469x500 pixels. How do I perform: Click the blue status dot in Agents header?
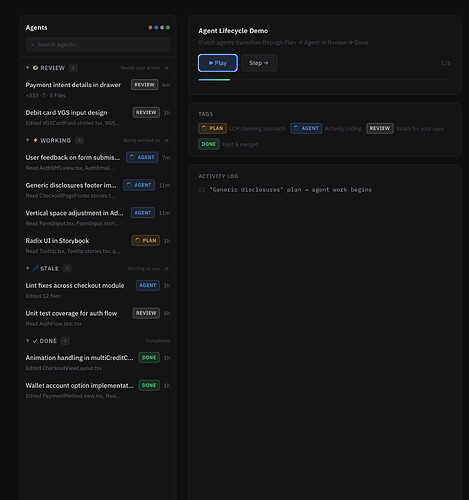(x=156, y=27)
